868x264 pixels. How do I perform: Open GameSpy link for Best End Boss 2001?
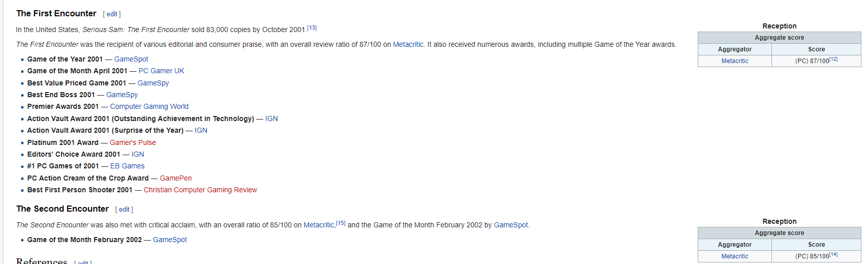tap(122, 95)
